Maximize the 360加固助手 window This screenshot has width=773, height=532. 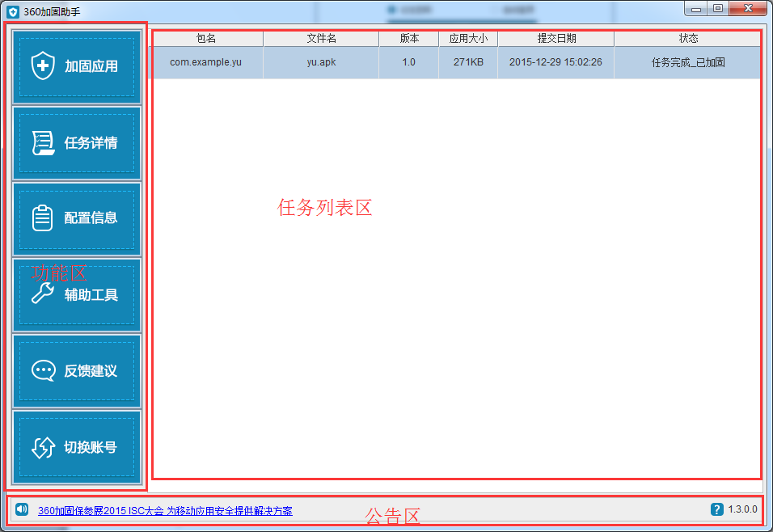point(718,8)
